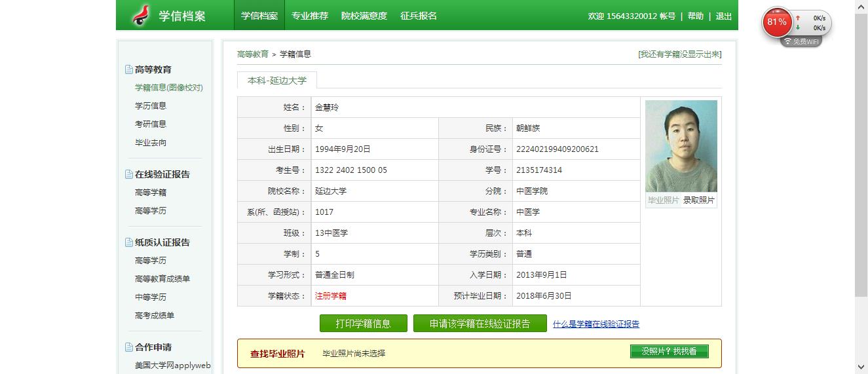Click exam number 1322 2402 1500 05
This screenshot has width=868, height=374.
click(351, 170)
